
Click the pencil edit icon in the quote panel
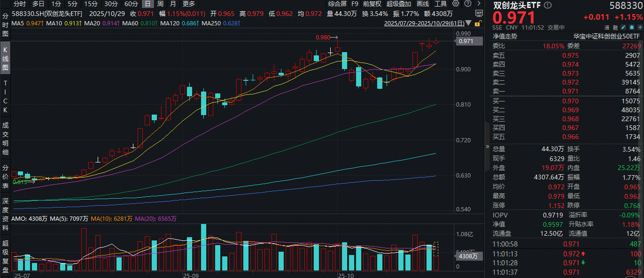[623, 27]
